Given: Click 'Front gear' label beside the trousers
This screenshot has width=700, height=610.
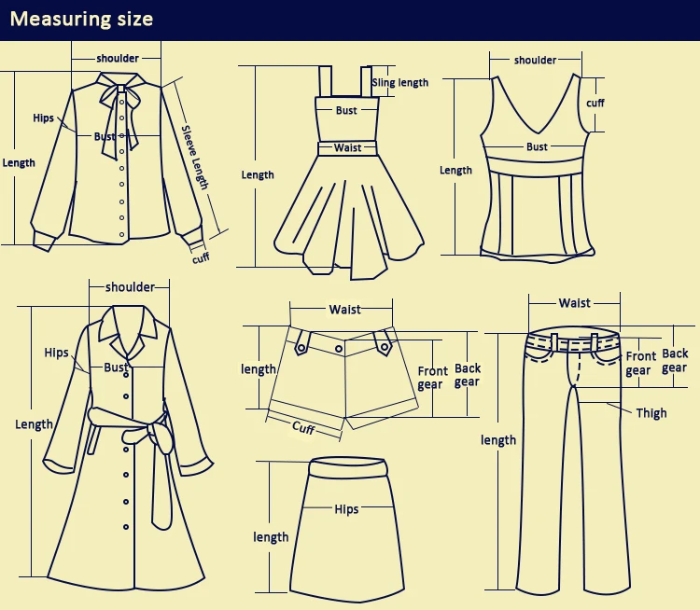Looking at the screenshot, I should point(640,363).
